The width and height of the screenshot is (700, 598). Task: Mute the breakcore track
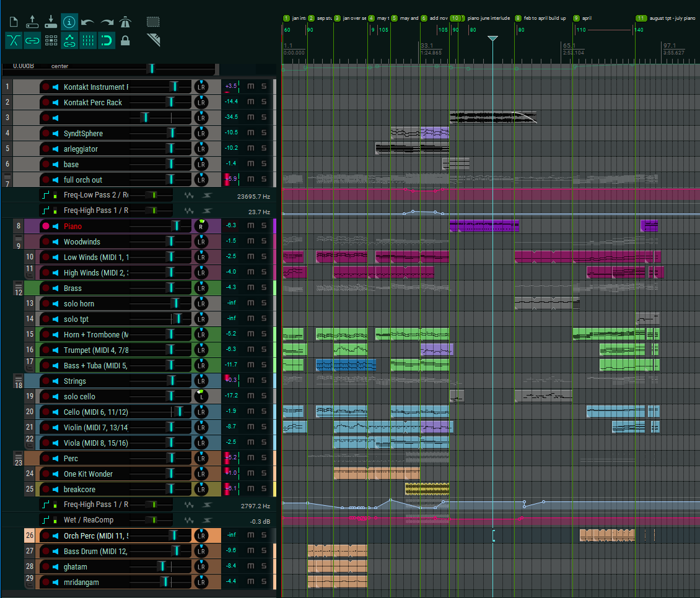pos(250,489)
